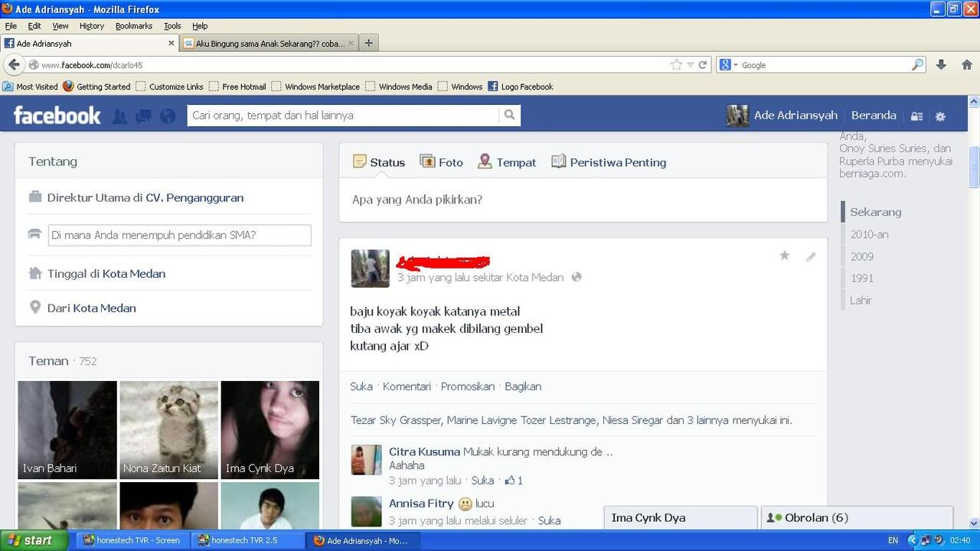Open Ima Cynk Dya friend thumbnail
The height and width of the screenshot is (551, 980).
[270, 430]
